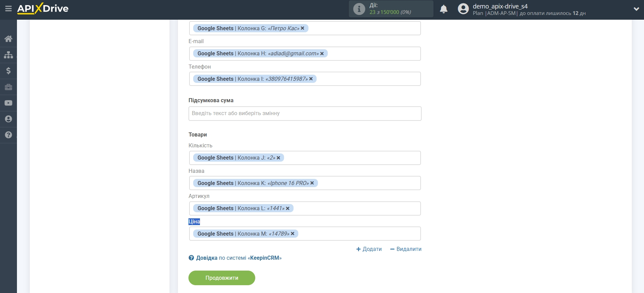Click the actions info icon
The height and width of the screenshot is (293, 644).
359,9
